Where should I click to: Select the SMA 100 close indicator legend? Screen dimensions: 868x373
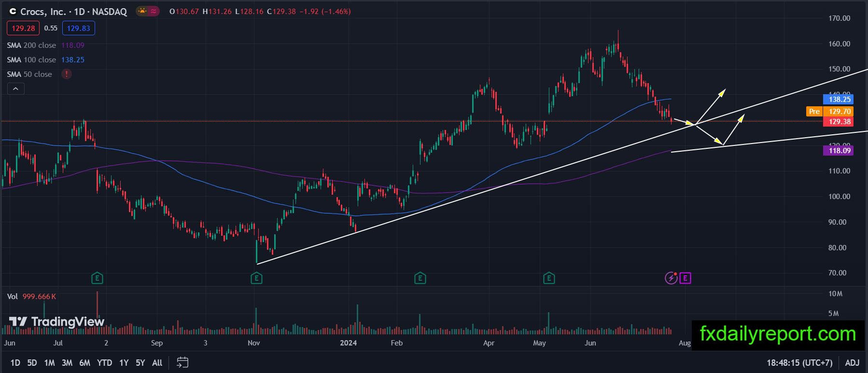pyautogui.click(x=31, y=59)
